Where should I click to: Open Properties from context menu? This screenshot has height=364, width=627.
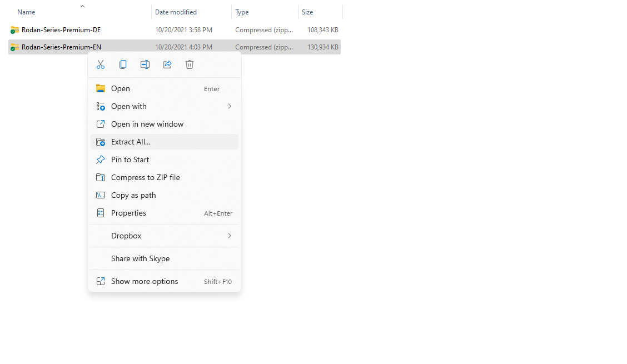coord(128,213)
